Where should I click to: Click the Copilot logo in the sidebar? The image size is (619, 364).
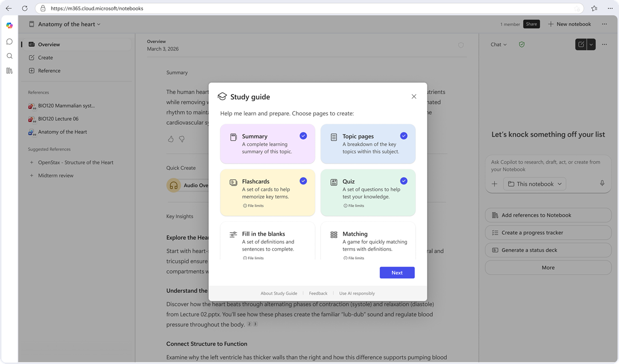[x=9, y=25]
